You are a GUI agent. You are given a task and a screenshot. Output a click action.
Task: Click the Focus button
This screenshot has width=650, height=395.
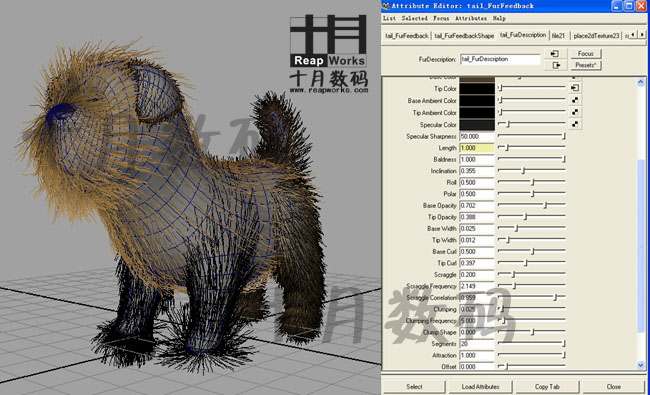tap(585, 53)
